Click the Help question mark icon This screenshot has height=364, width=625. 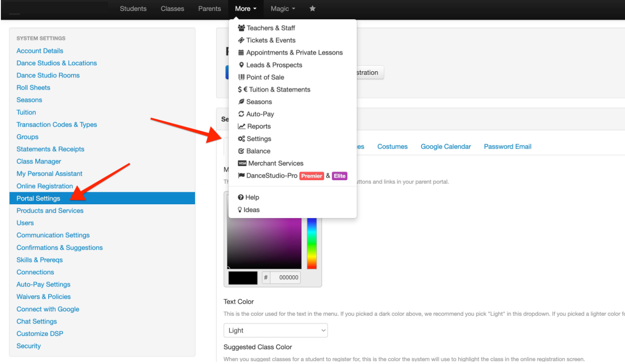pos(241,197)
